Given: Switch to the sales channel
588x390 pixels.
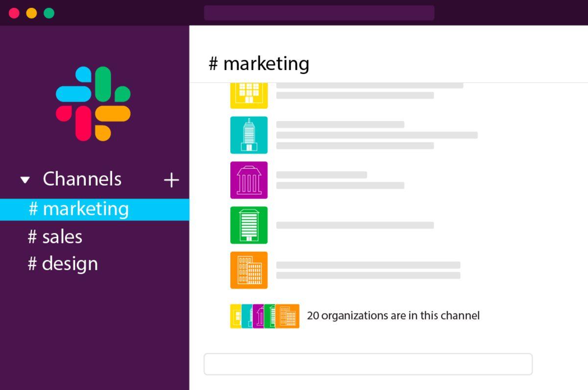Looking at the screenshot, I should (x=55, y=237).
